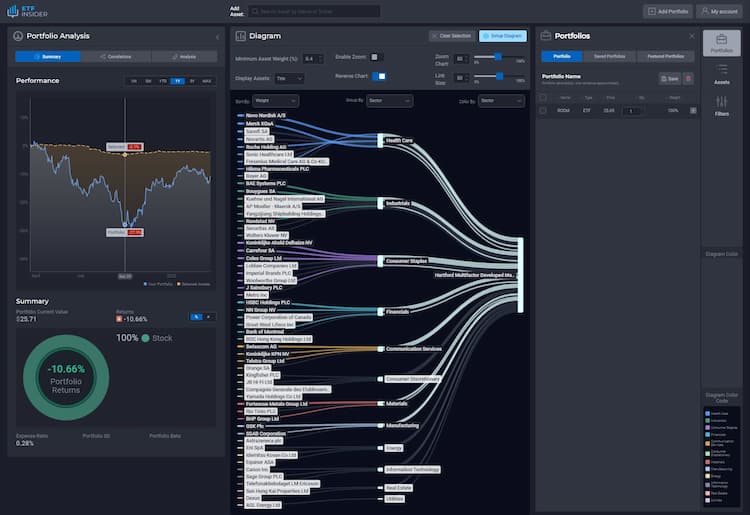Click the ETF Insider logo

point(27,11)
